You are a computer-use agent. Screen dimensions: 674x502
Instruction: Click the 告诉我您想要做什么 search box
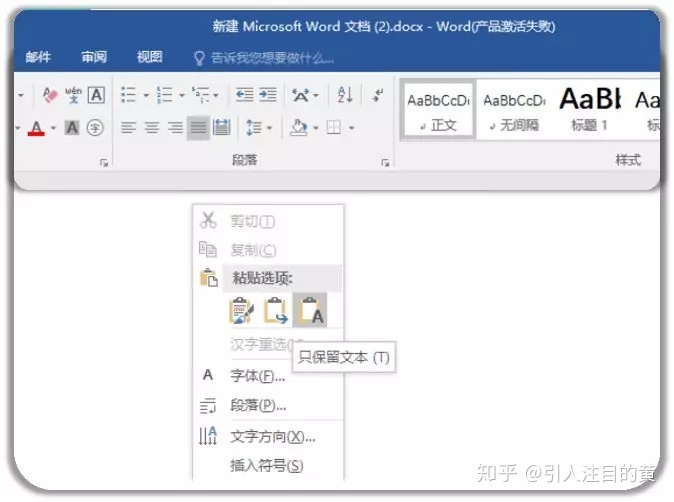[272, 58]
